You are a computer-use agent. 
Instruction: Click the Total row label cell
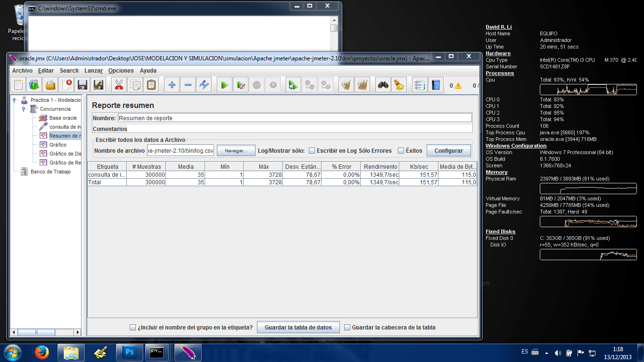(107, 182)
